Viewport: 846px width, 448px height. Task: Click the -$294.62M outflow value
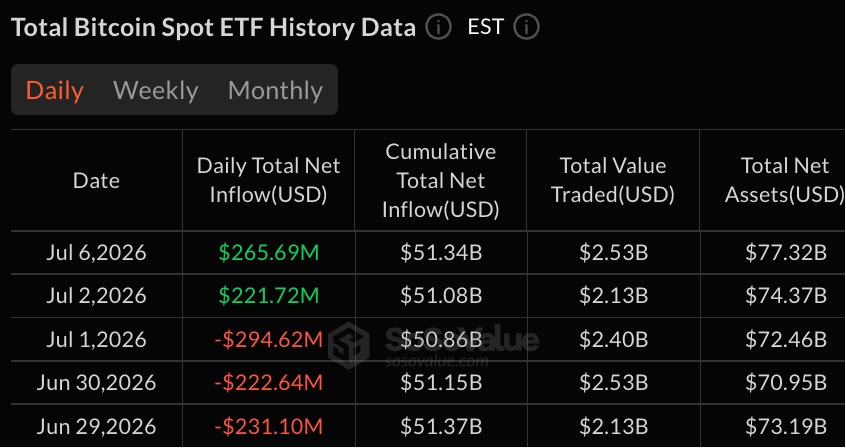(x=269, y=340)
